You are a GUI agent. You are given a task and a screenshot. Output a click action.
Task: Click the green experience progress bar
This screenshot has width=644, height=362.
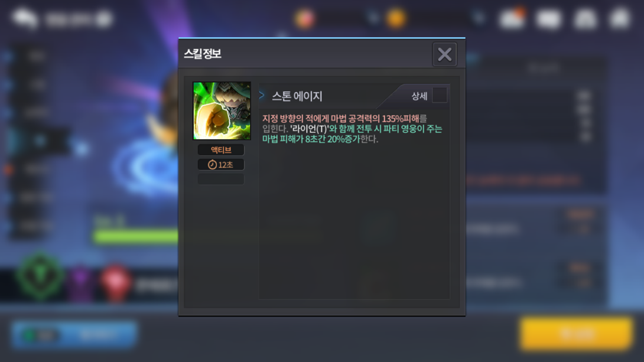click(136, 237)
